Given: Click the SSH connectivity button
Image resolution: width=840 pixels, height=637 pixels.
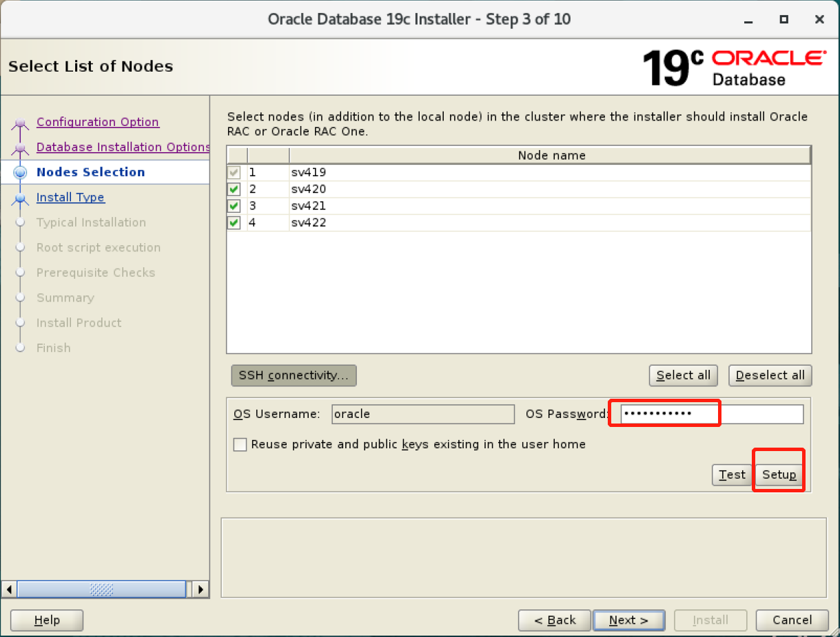Looking at the screenshot, I should 294,375.
